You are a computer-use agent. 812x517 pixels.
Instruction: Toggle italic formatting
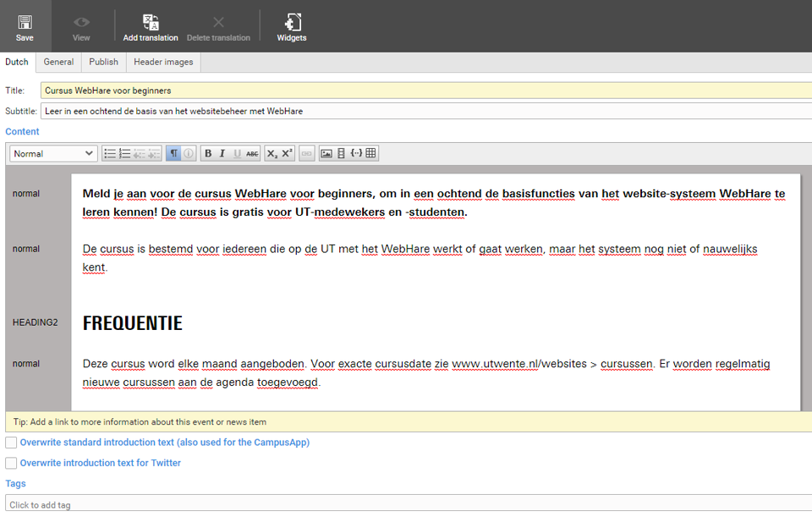pyautogui.click(x=222, y=153)
